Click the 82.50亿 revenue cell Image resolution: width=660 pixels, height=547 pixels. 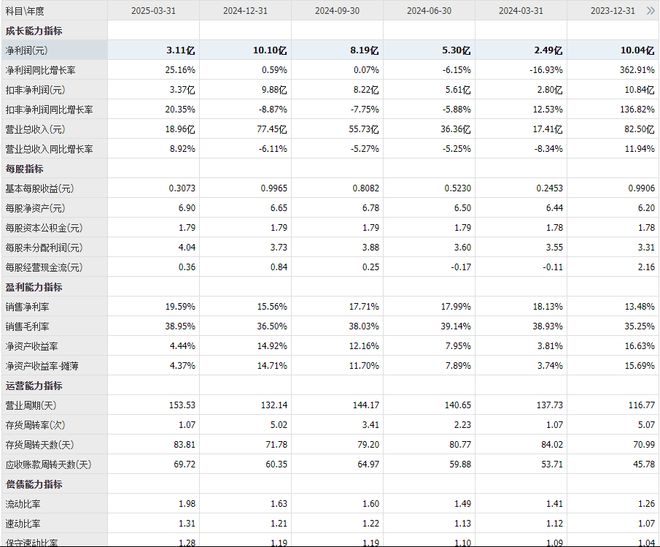coord(639,129)
